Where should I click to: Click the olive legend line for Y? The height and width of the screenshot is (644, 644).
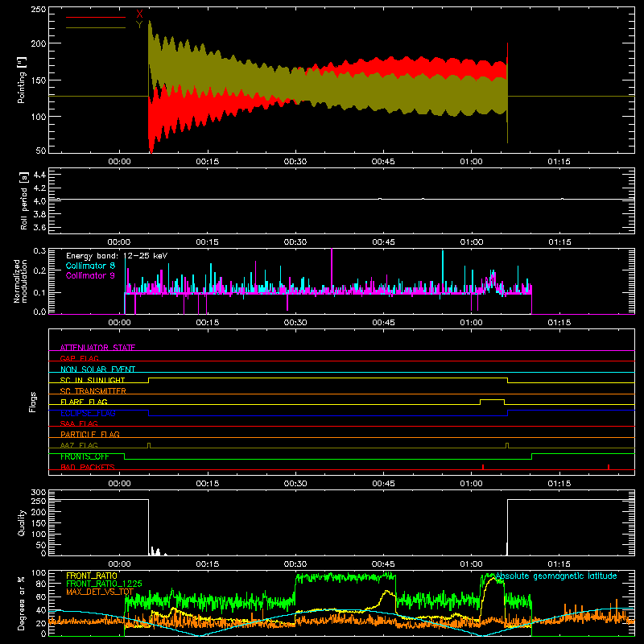point(96,28)
